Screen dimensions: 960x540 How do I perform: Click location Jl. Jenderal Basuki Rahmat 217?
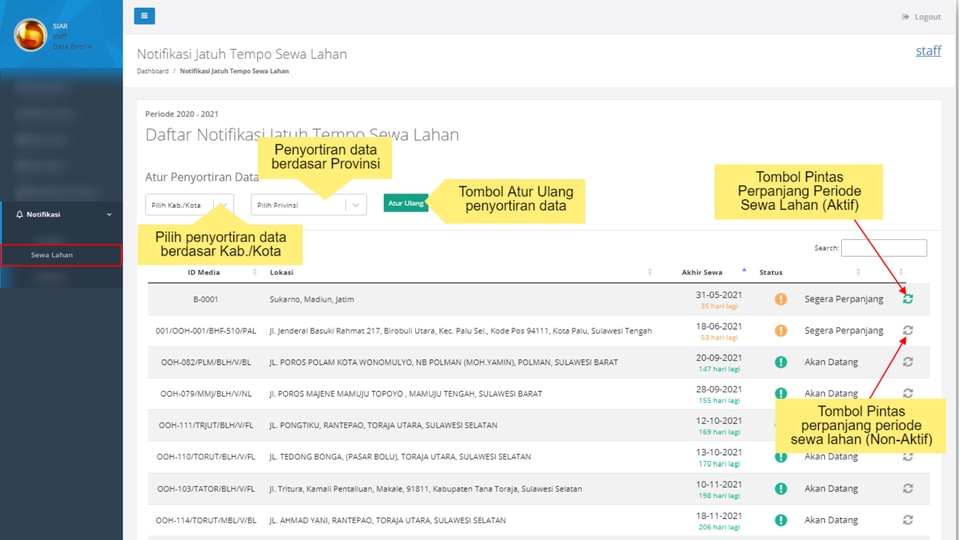[x=460, y=331]
